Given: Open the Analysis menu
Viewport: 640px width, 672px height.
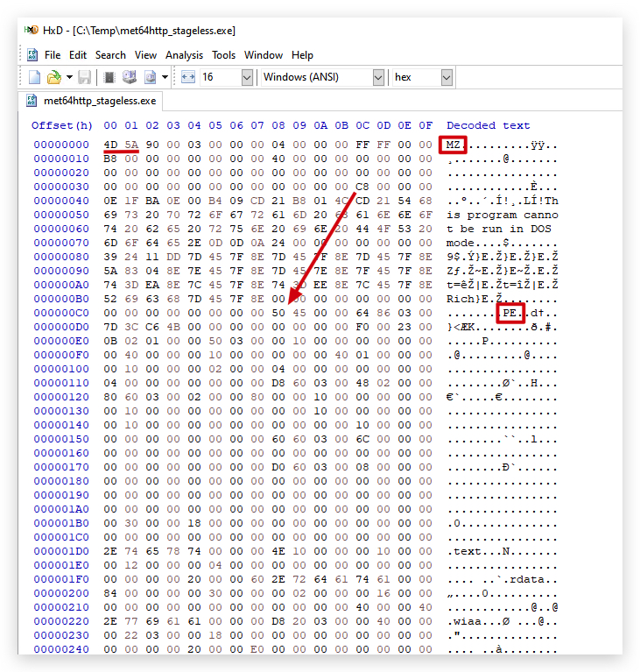Looking at the screenshot, I should click(x=184, y=55).
